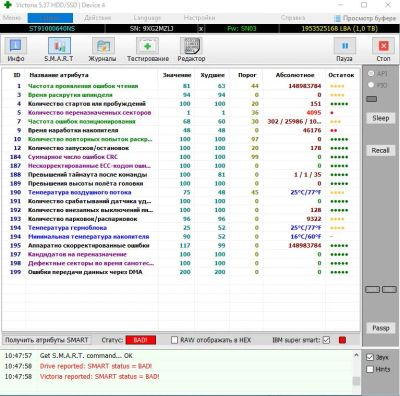Select the PIO radio button
Viewport: 400px width, 396px height.
[371, 85]
